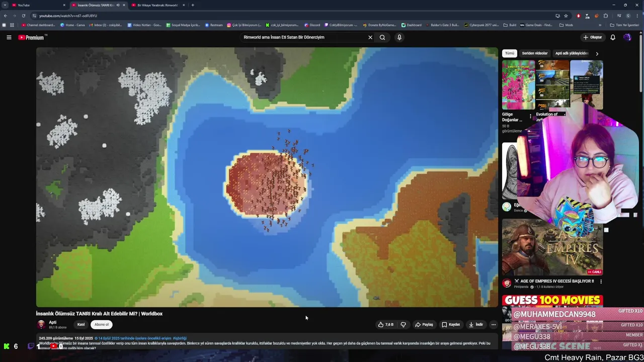Viewport: 644px width, 362px height.
Task: Go back in browser history
Action: [x=6, y=16]
